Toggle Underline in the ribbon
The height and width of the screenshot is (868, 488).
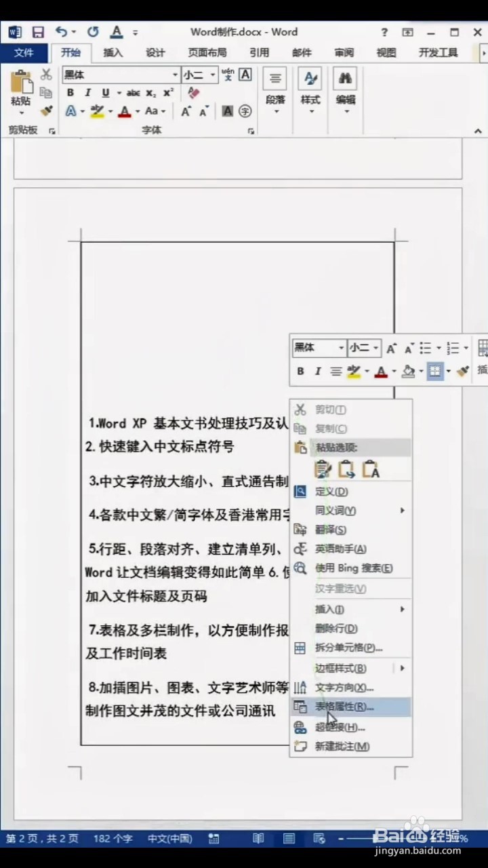[x=105, y=93]
